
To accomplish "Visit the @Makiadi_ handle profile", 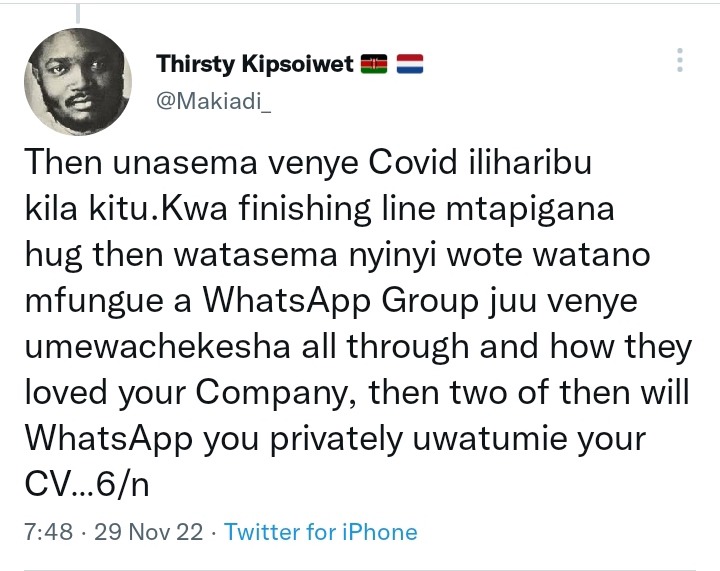I will click(x=214, y=101).
